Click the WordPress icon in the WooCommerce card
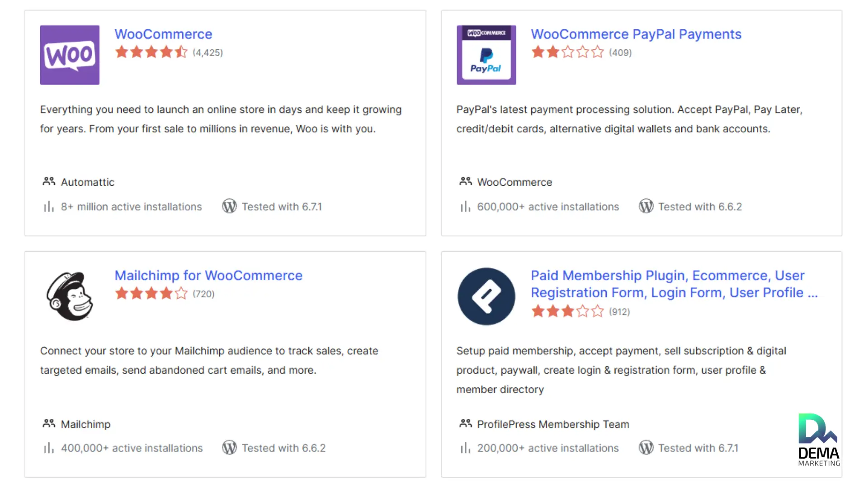Image resolution: width=868 pixels, height=488 pixels. (x=229, y=206)
